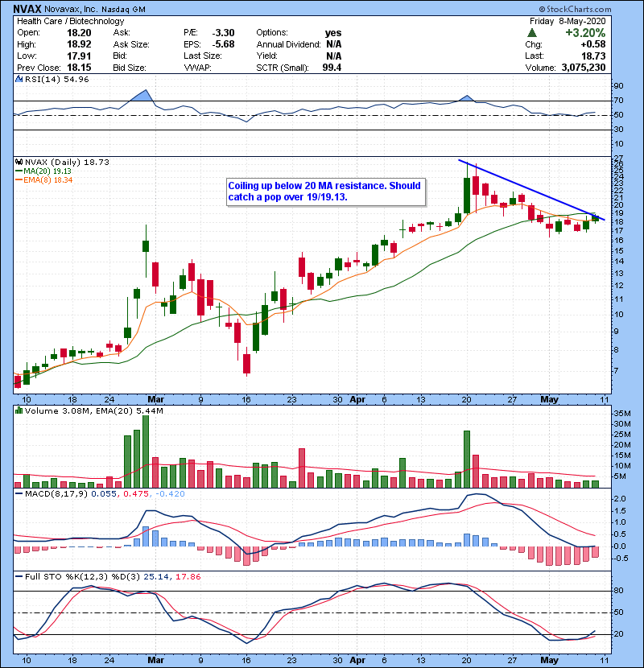Click the tallest green volume bar in late February

pyautogui.click(x=146, y=452)
